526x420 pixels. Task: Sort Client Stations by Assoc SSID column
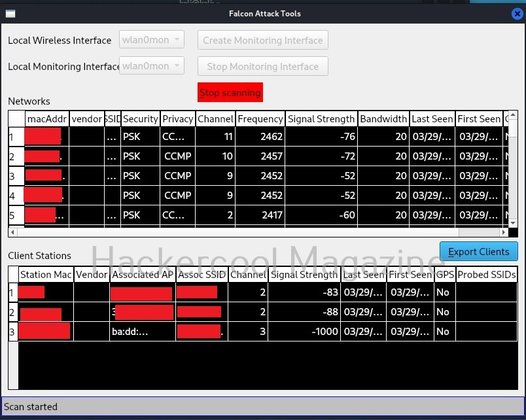[x=202, y=275]
